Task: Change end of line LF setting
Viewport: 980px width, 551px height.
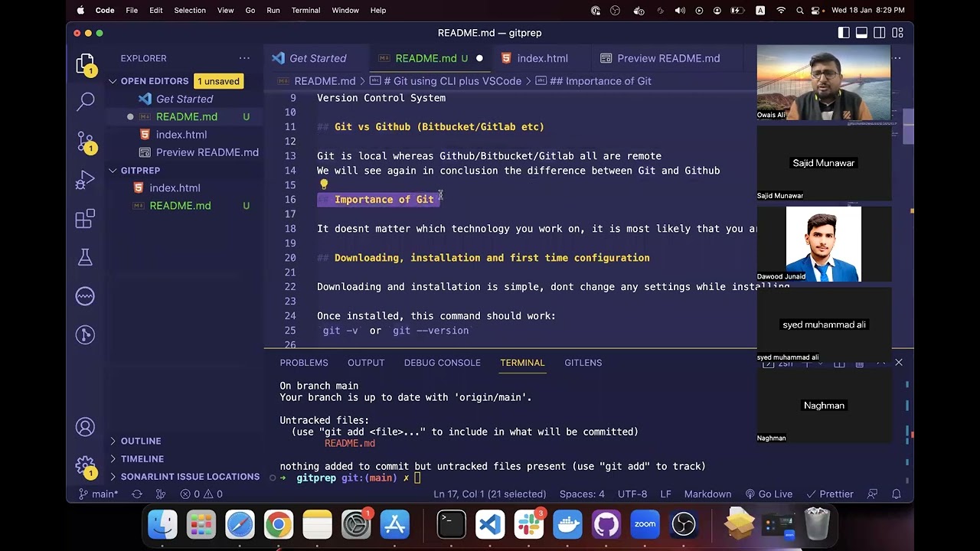Action: [666, 494]
